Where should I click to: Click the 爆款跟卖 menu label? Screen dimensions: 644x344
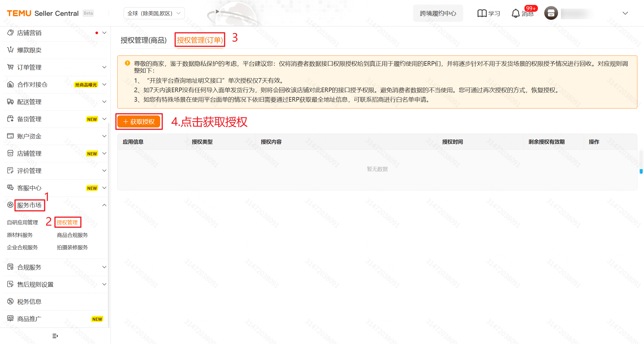(x=29, y=50)
